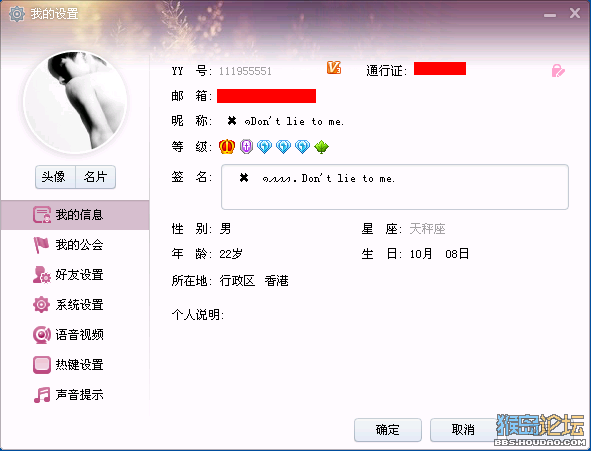This screenshot has width=591, height=451.
Task: Click the orange V3 member badge
Action: [x=334, y=67]
